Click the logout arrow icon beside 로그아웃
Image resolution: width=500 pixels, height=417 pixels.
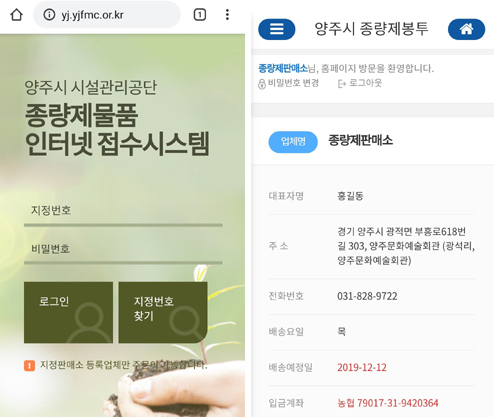pyautogui.click(x=342, y=83)
